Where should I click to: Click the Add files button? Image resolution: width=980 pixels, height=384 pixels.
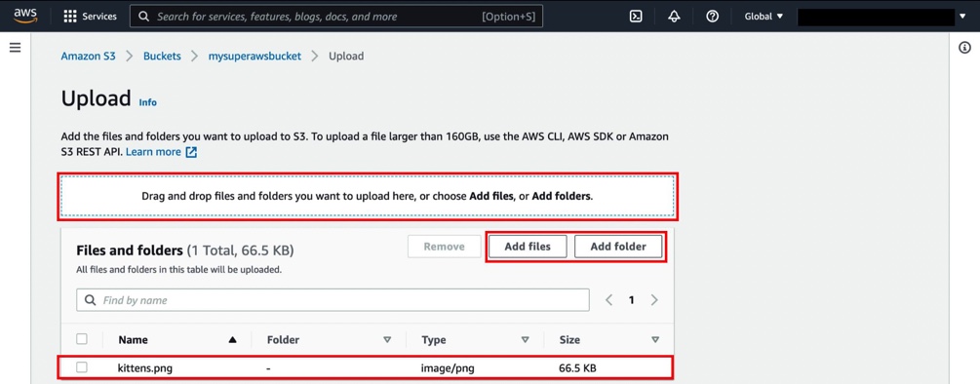[528, 247]
